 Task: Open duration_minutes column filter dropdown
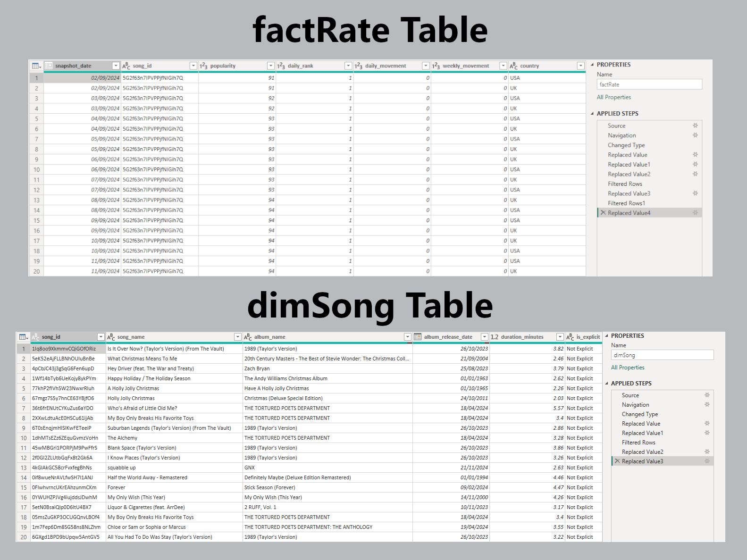coord(560,337)
